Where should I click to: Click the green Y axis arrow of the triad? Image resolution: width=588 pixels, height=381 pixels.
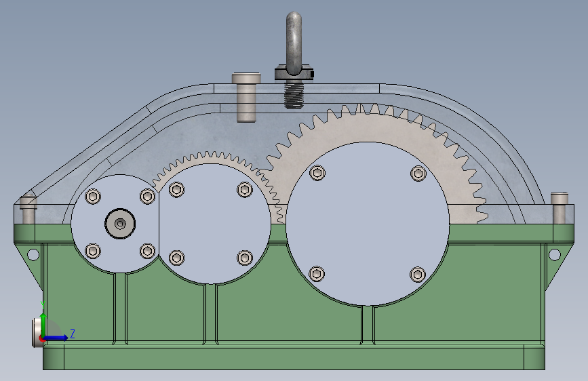click(x=43, y=324)
